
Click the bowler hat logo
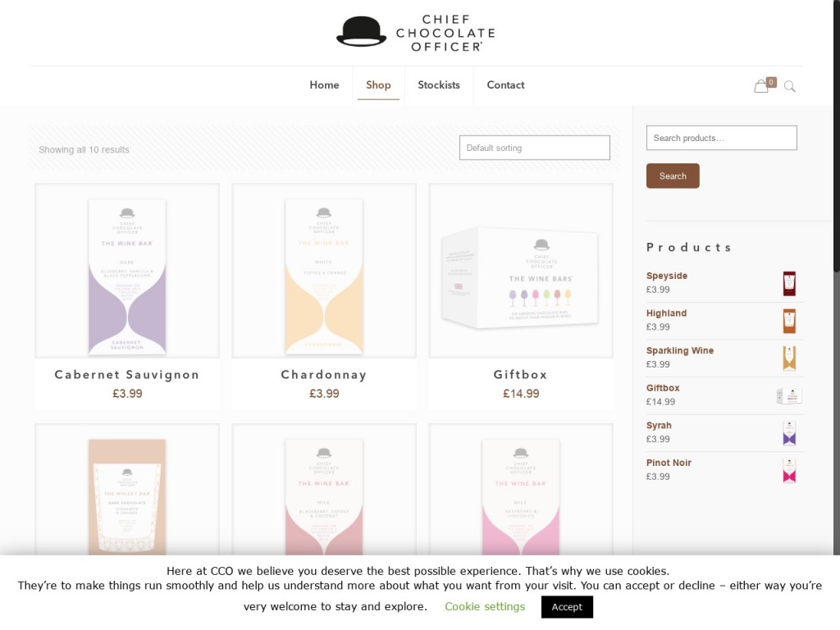click(361, 31)
